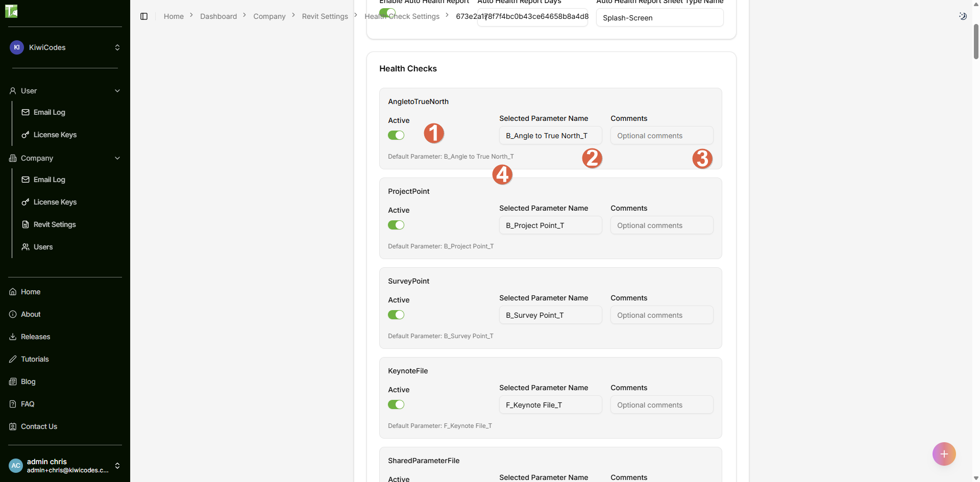Open the admin chris account menu
The image size is (980, 482).
click(x=65, y=465)
